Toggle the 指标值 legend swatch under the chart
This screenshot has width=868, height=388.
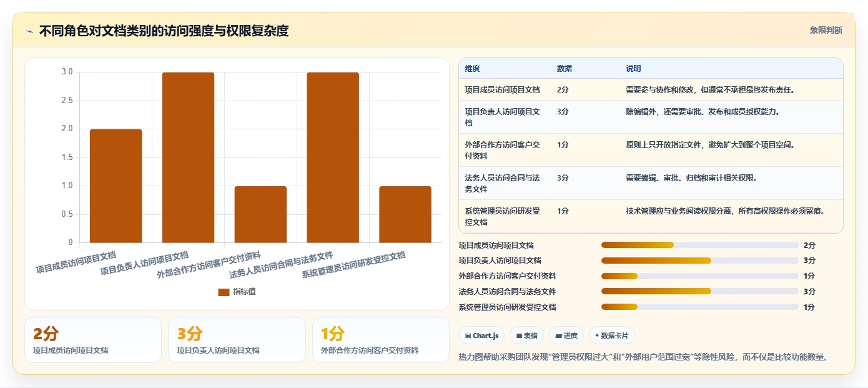pyautogui.click(x=224, y=292)
